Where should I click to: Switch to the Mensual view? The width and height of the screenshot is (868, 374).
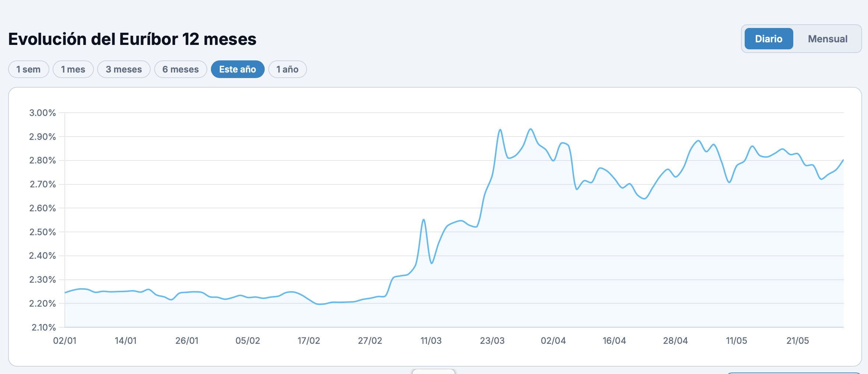click(828, 39)
